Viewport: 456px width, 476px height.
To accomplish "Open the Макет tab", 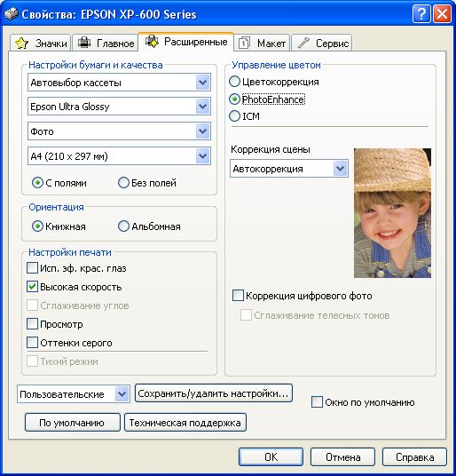I will point(262,43).
